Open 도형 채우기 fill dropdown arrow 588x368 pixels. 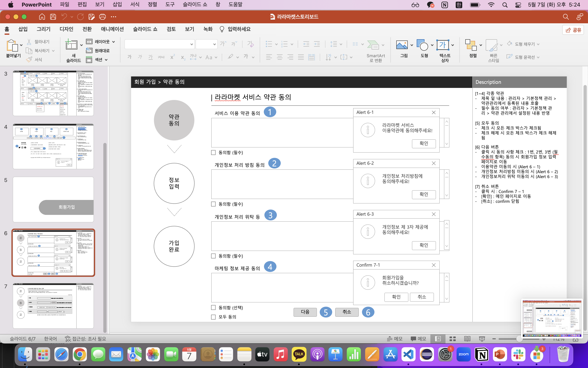[538, 44]
